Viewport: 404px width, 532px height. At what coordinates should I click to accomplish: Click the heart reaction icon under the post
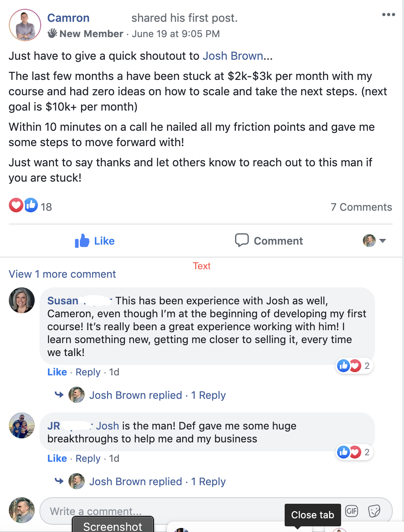click(x=16, y=205)
